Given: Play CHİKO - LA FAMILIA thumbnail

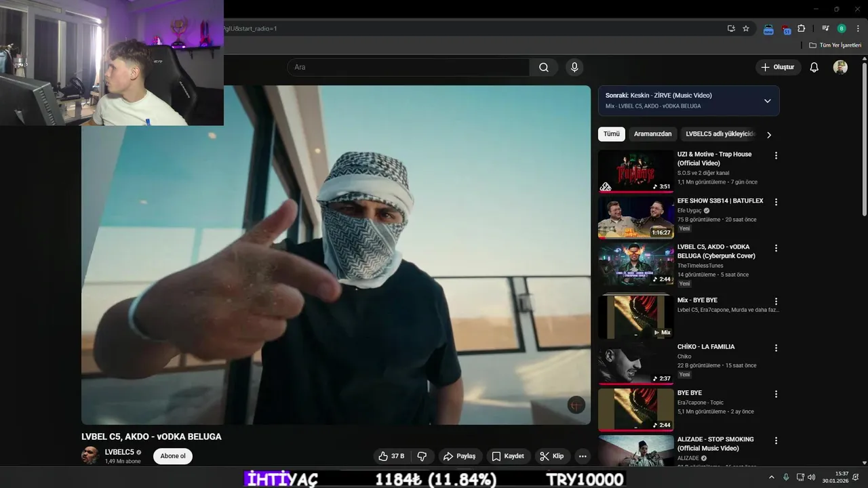Looking at the screenshot, I should pos(635,363).
